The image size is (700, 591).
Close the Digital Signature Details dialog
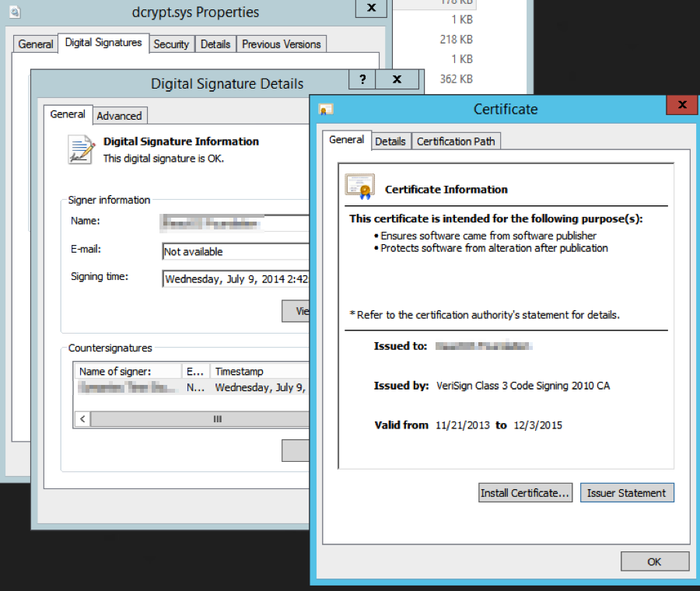tap(397, 79)
